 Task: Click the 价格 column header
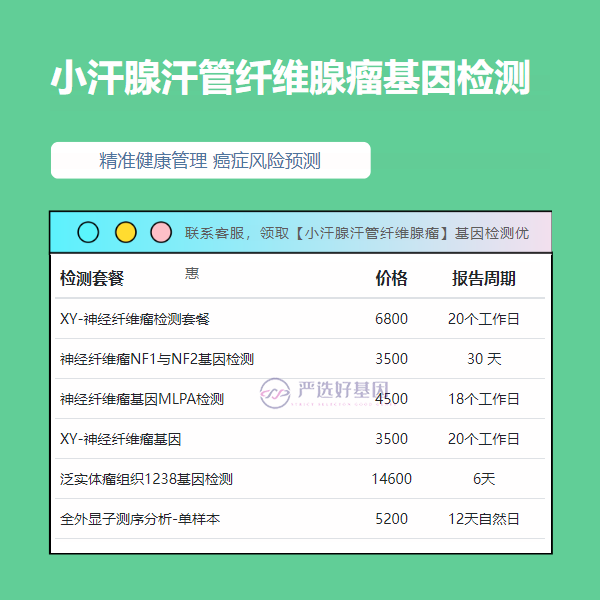pyautogui.click(x=391, y=278)
